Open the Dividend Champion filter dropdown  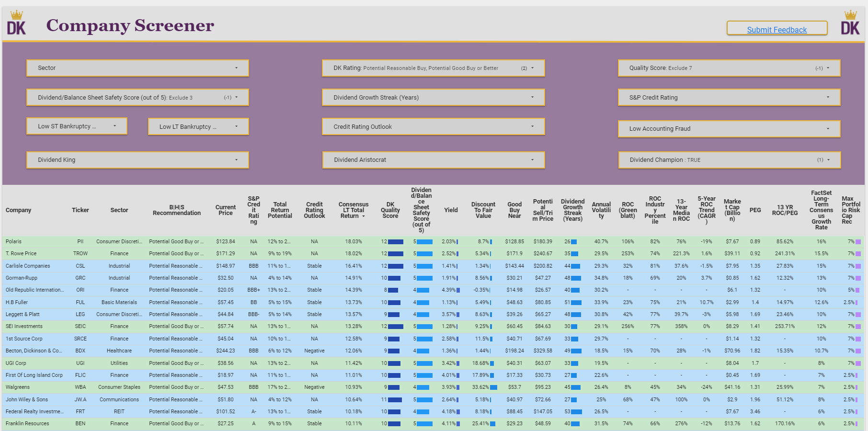click(x=729, y=160)
